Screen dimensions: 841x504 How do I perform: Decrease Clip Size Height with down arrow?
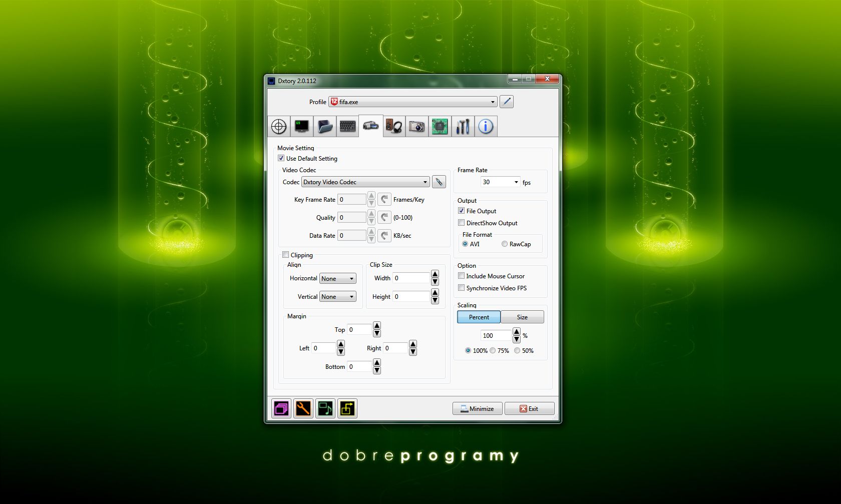435,300
